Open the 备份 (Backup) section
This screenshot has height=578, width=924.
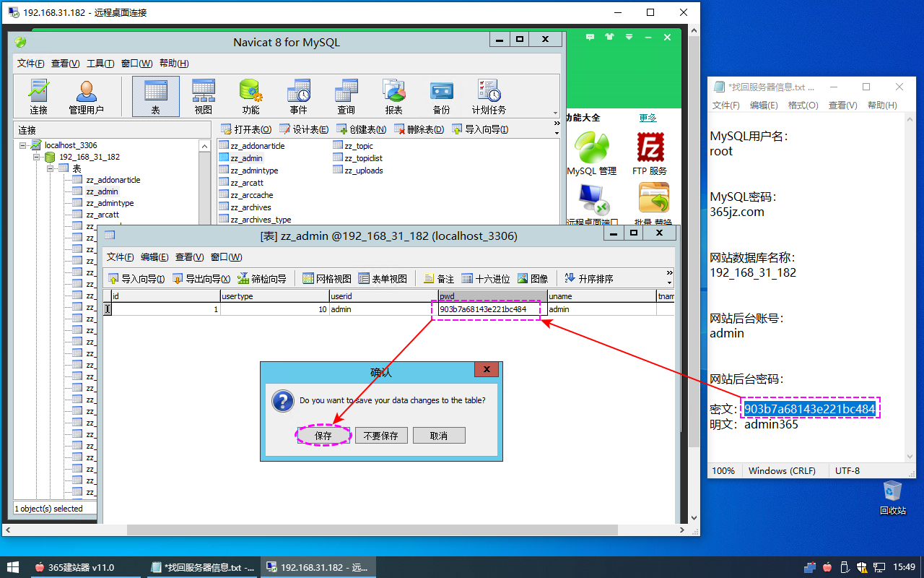click(441, 97)
